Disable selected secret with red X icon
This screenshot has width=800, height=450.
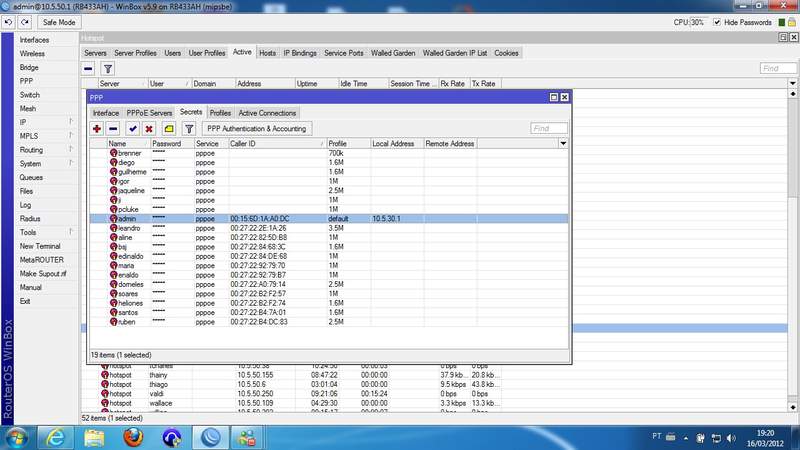point(149,129)
